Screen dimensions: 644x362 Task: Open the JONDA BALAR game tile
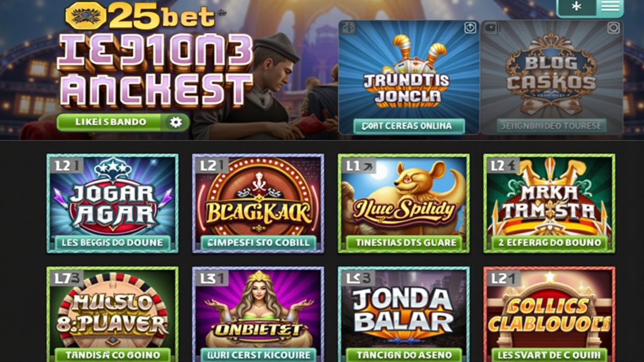(404, 315)
